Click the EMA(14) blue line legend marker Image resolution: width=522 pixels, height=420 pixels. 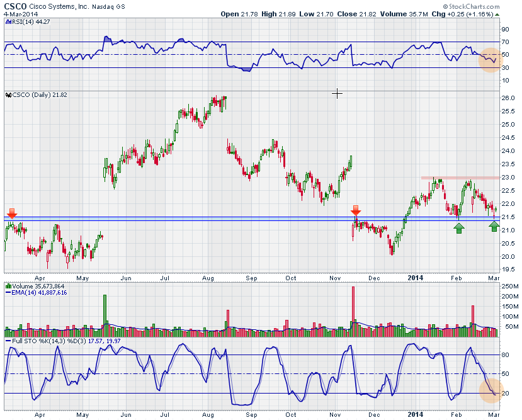tap(8, 293)
